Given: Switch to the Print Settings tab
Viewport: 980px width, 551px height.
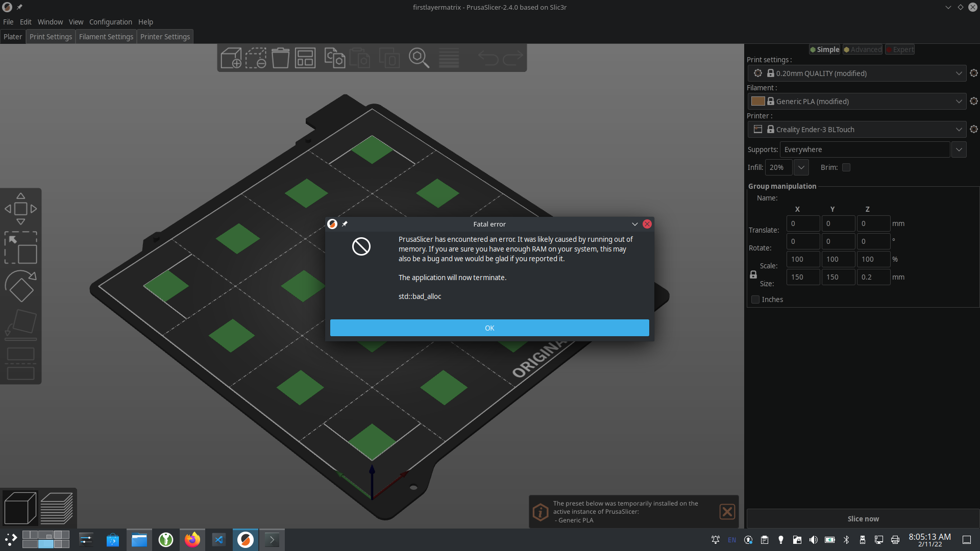Looking at the screenshot, I should tap(51, 37).
